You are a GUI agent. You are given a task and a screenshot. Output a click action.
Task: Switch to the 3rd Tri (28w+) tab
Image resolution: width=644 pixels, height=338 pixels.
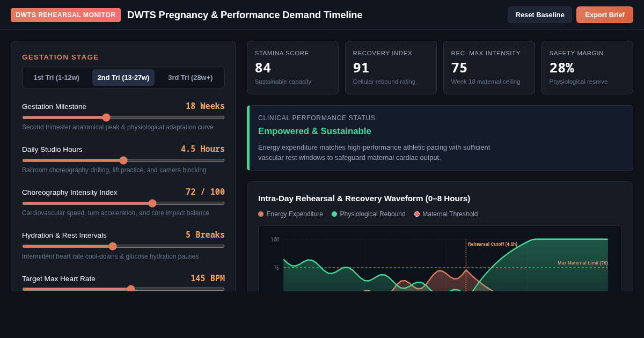click(191, 78)
